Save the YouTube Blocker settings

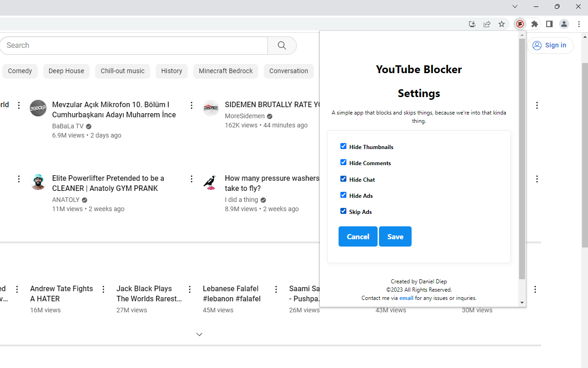tap(395, 236)
